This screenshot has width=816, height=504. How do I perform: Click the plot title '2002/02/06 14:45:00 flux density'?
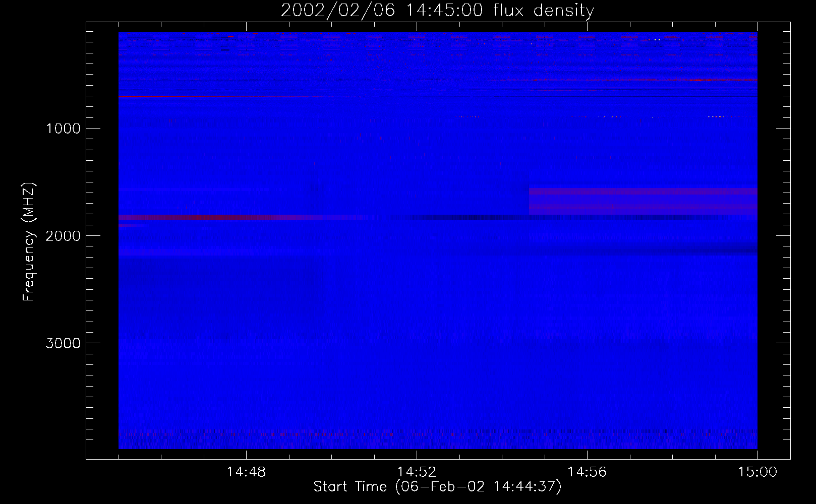tap(437, 11)
